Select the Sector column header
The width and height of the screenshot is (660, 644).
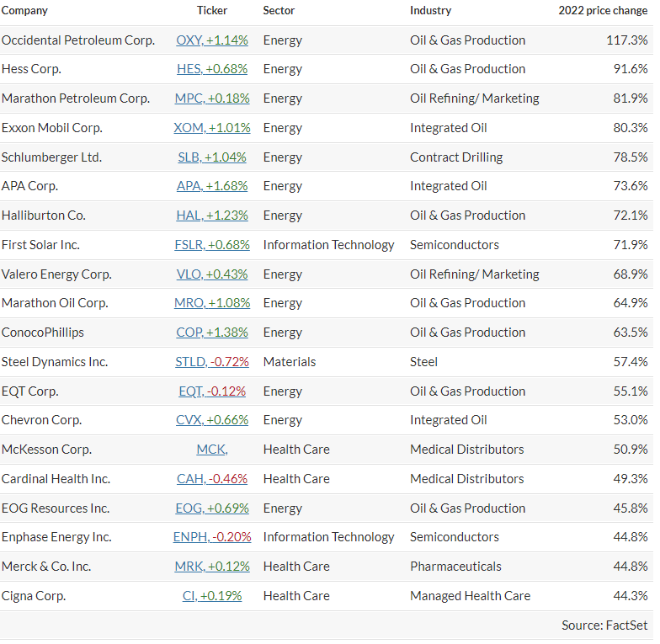coord(279,10)
